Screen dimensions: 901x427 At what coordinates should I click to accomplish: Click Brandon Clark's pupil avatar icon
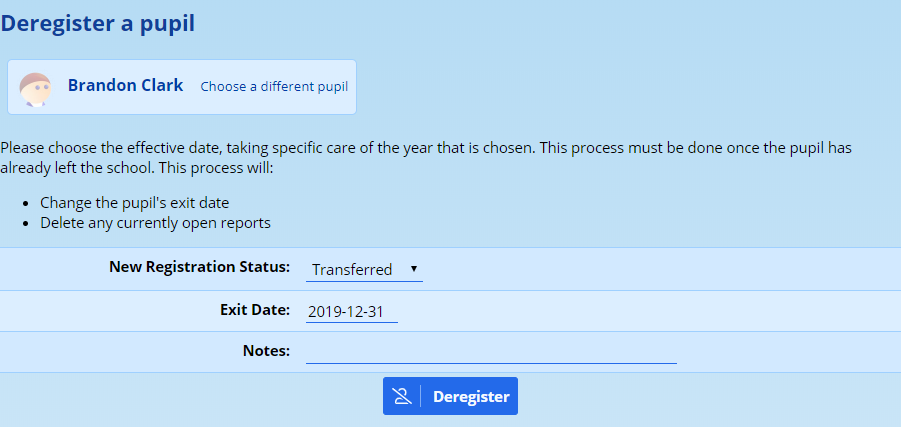36,88
